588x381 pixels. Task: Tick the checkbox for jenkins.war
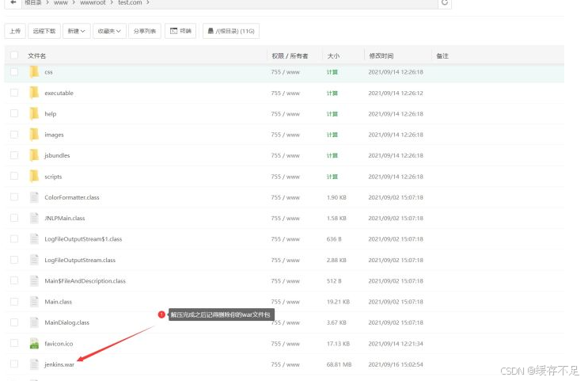point(14,364)
